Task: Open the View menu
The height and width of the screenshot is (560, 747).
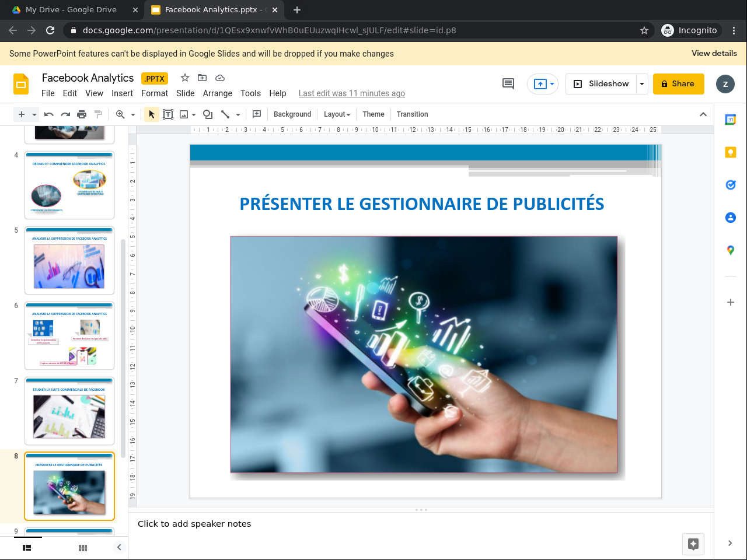Action: [94, 93]
